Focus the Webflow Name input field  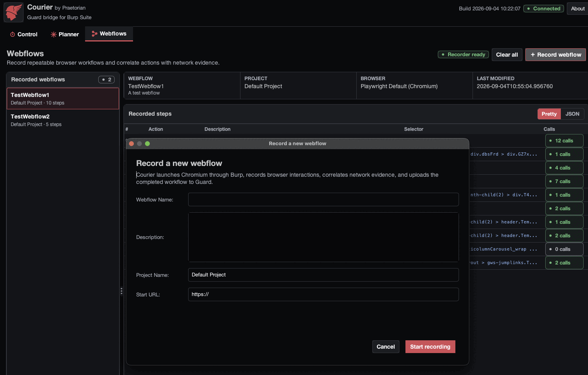click(x=324, y=199)
